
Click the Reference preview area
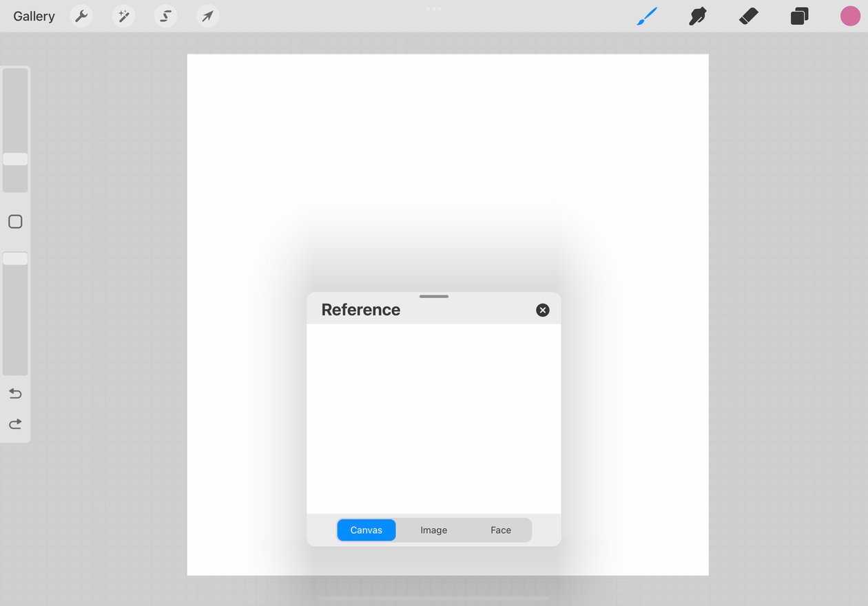(434, 419)
